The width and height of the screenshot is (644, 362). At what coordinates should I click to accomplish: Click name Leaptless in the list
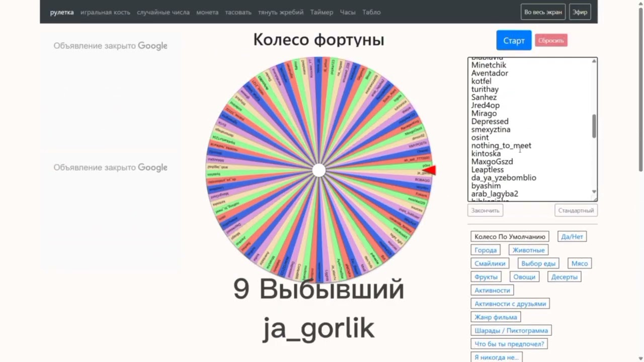[x=488, y=169]
